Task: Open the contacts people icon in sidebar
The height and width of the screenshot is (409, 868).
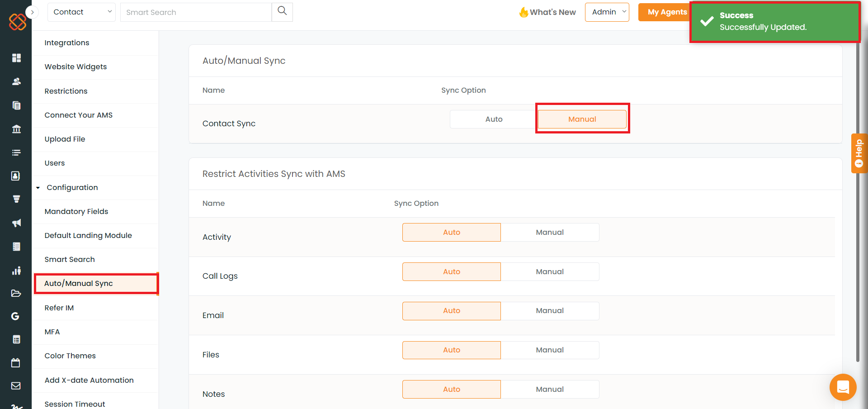Action: [x=16, y=81]
